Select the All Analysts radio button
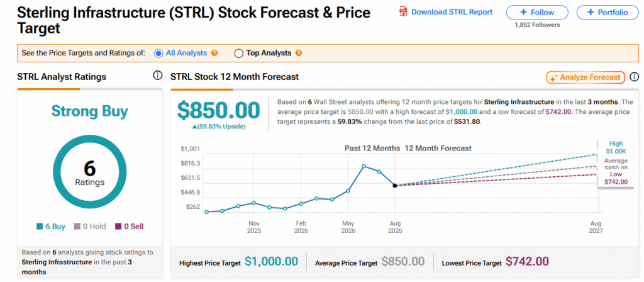Image resolution: width=644 pixels, height=282 pixels. tap(158, 53)
